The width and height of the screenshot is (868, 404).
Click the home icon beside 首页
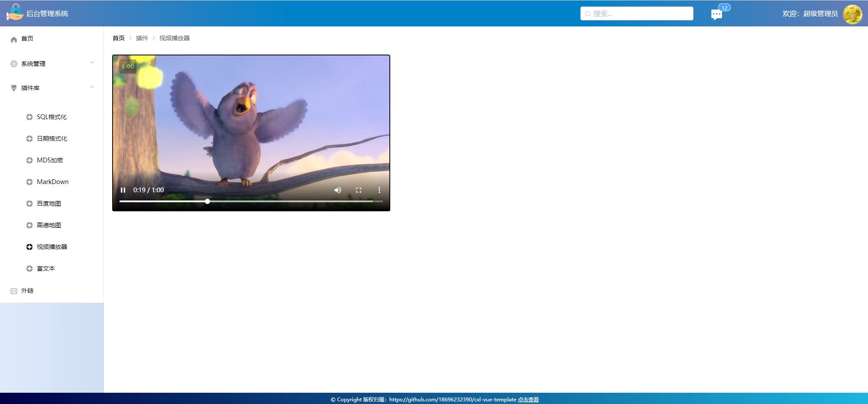(x=14, y=39)
